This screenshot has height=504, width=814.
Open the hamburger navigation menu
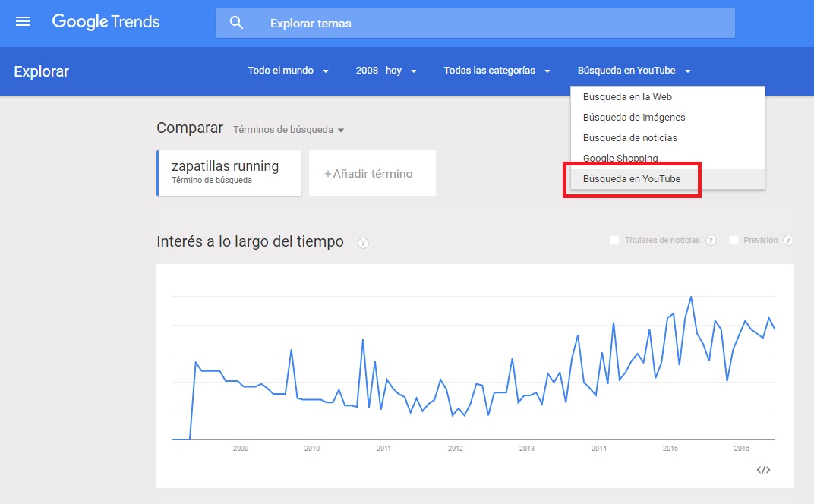click(23, 22)
